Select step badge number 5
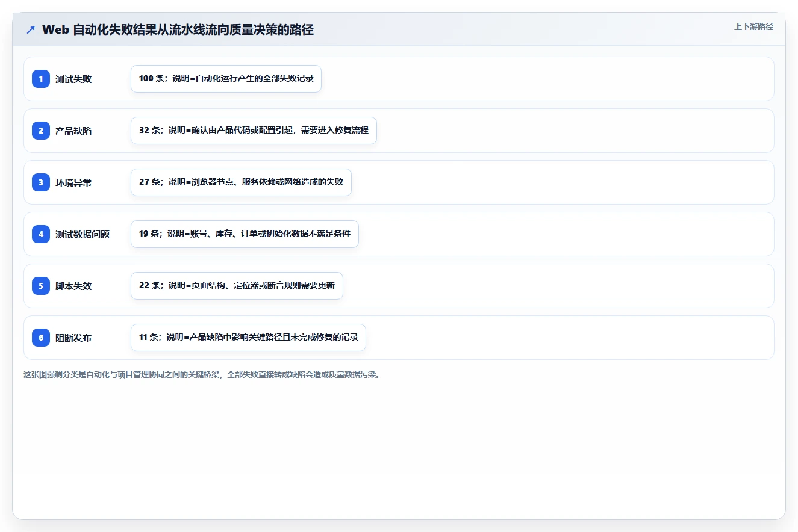 coord(41,286)
